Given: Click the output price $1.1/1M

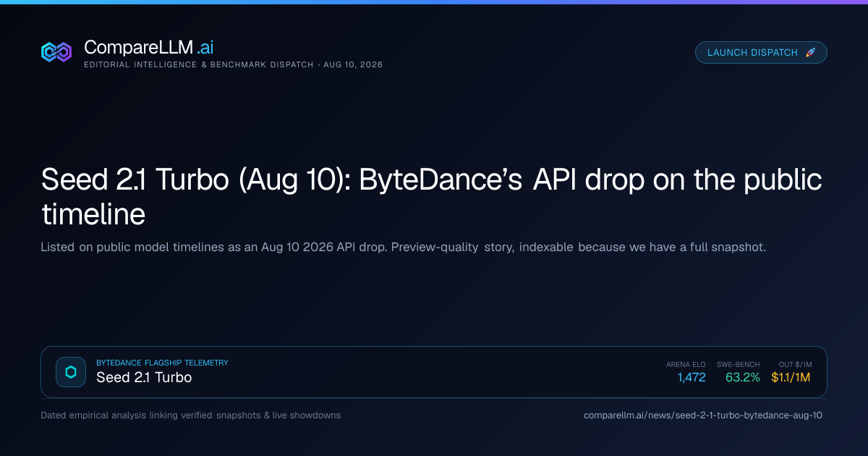Looking at the screenshot, I should point(791,377).
